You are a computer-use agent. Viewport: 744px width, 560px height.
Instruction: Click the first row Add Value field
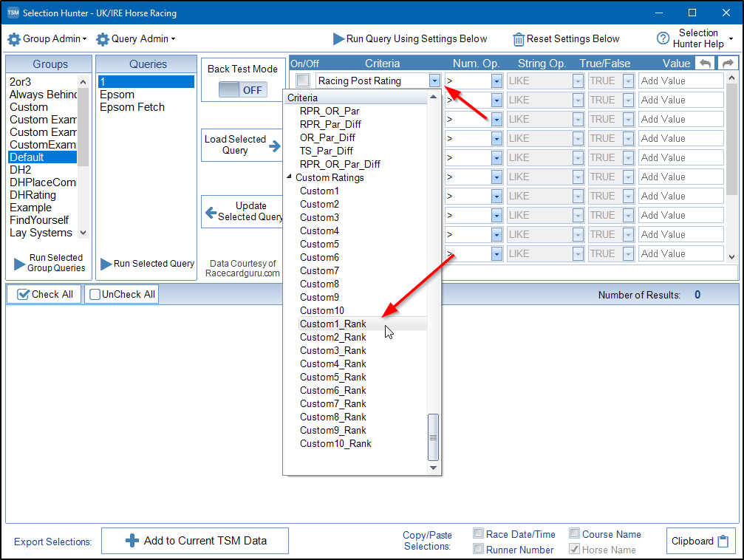pyautogui.click(x=680, y=81)
